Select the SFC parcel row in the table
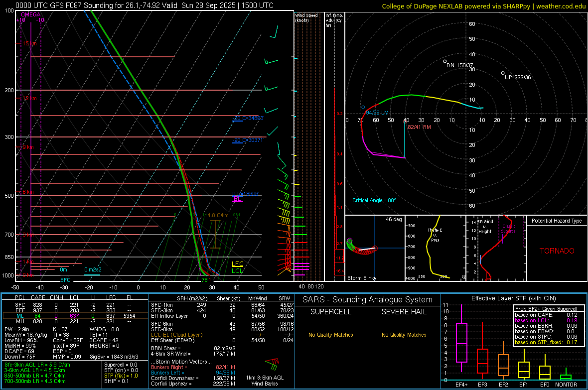The height and width of the screenshot is (390, 588). coord(75,305)
